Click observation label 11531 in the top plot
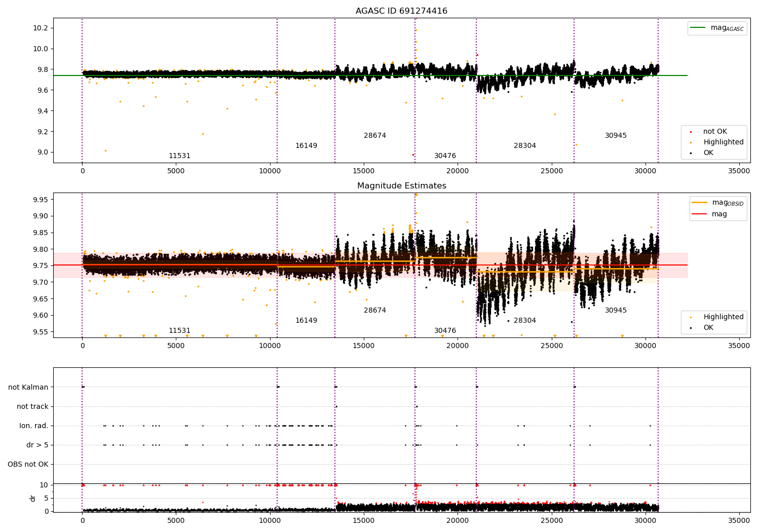 click(179, 156)
